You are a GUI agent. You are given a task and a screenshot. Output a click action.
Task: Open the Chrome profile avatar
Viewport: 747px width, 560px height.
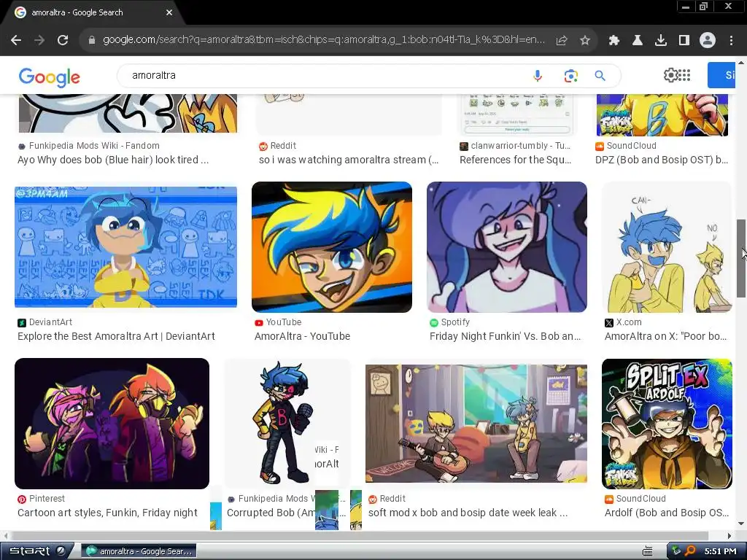pyautogui.click(x=708, y=41)
